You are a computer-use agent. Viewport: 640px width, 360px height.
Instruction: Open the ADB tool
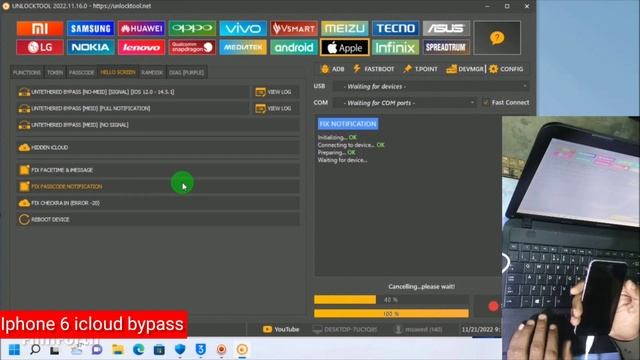332,69
